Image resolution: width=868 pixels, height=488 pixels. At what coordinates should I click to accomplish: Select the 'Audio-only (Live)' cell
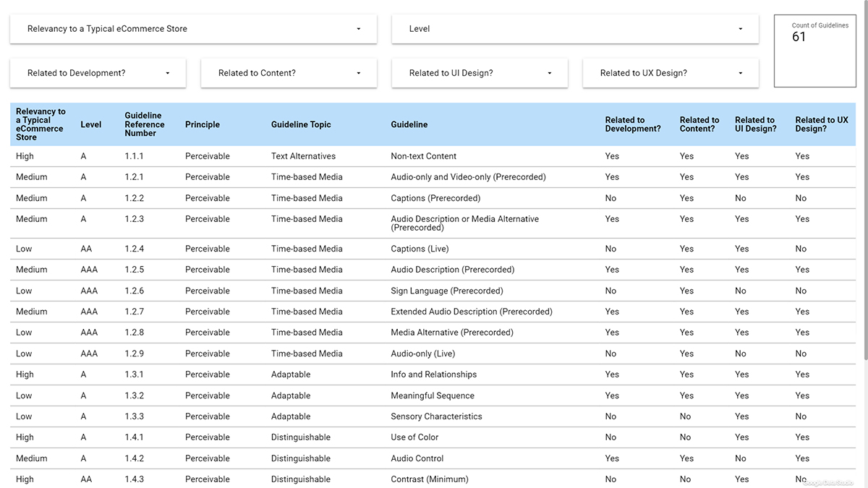[x=423, y=354]
